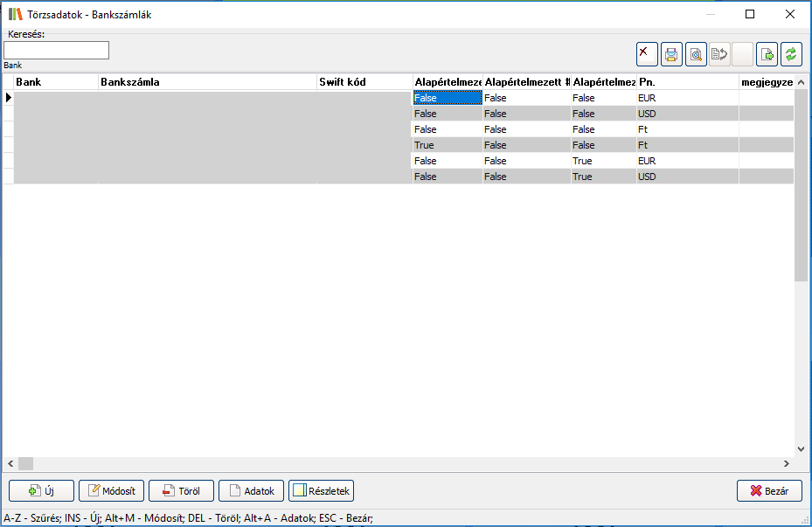This screenshot has height=527, width=812.
Task: Click in the Keresés search field
Action: coord(56,51)
